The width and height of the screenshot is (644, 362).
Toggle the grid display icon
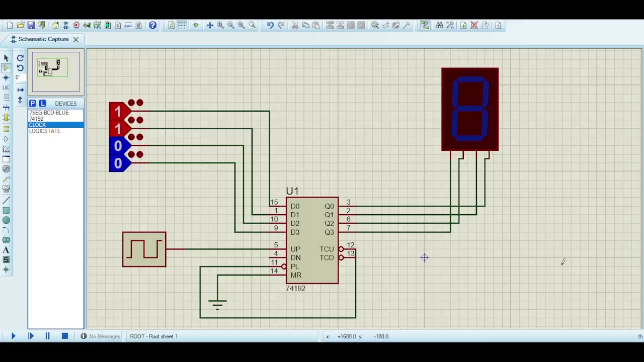pyautogui.click(x=182, y=25)
